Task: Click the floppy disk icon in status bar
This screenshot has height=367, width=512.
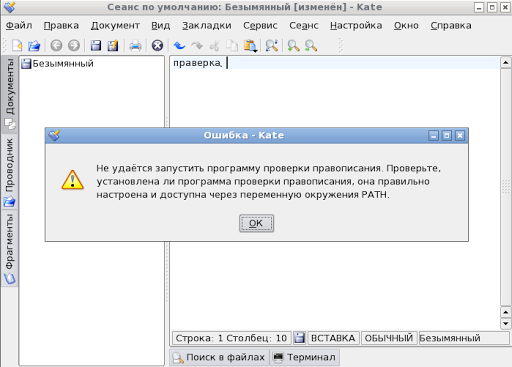Action: coord(299,338)
